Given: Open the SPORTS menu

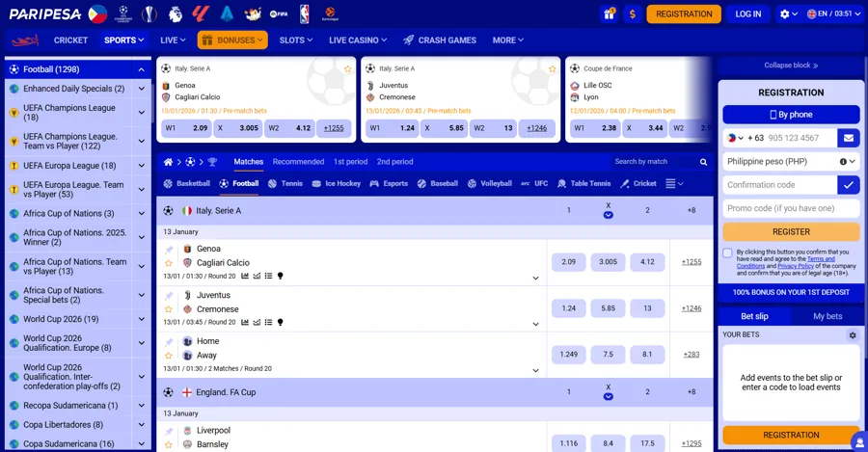Looking at the screenshot, I should coord(124,40).
